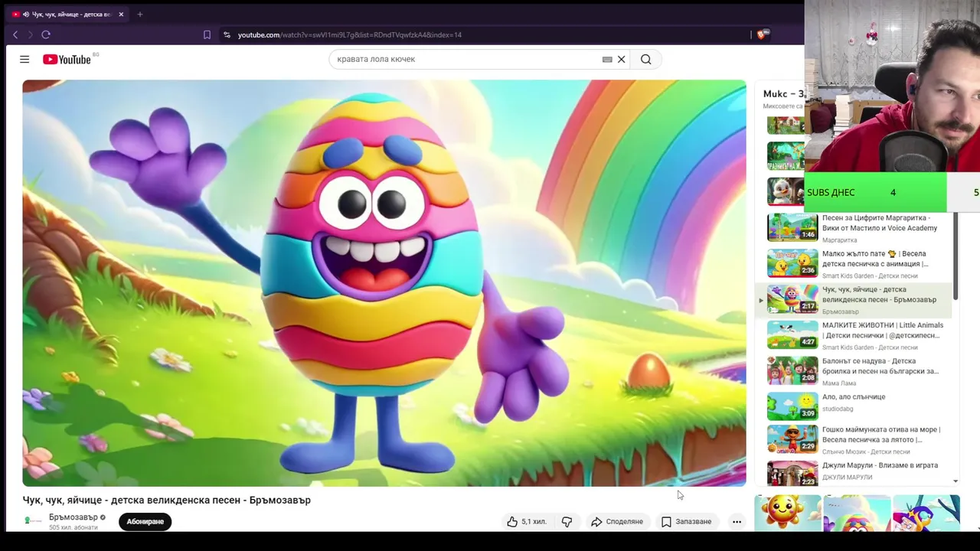The image size is (980, 551).
Task: Go forward with the browser forward arrow
Action: pyautogui.click(x=31, y=34)
